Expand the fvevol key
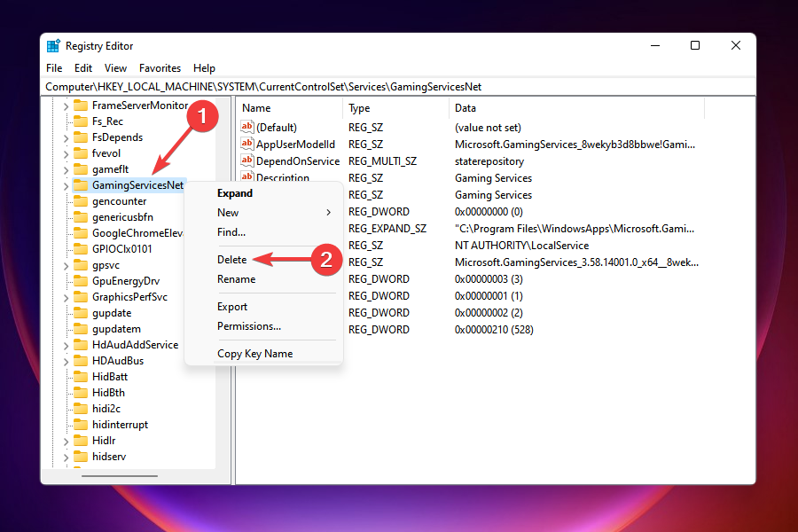This screenshot has height=532, width=798. (66, 154)
